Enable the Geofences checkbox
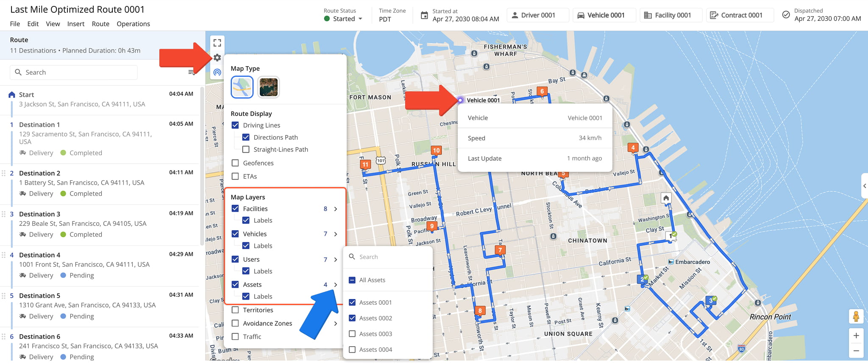 (x=235, y=163)
